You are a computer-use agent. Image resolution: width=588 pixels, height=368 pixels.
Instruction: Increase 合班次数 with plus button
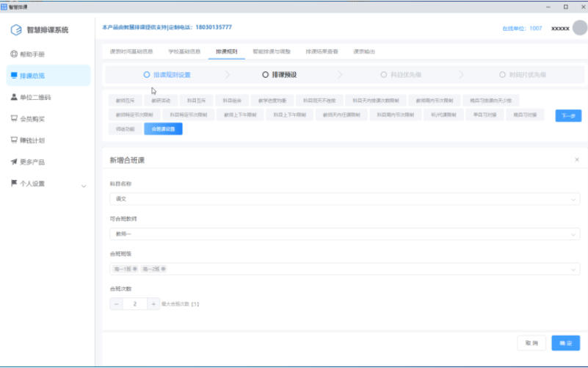click(x=153, y=303)
